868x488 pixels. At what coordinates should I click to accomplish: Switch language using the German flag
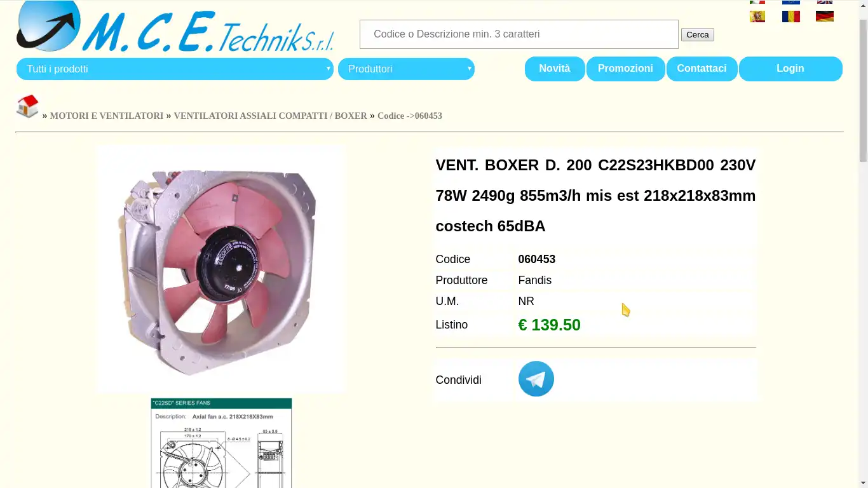pyautogui.click(x=825, y=17)
